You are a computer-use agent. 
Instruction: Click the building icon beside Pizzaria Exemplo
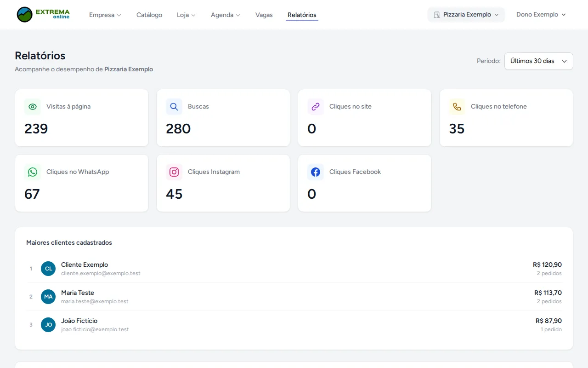(437, 15)
